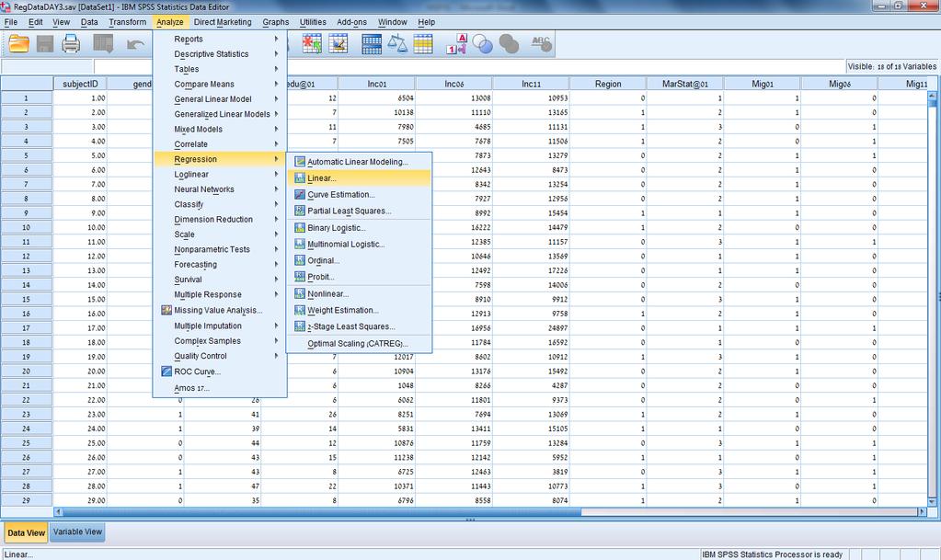941x560 pixels.
Task: Choose 2-Stage Least Squares... option
Action: point(359,326)
